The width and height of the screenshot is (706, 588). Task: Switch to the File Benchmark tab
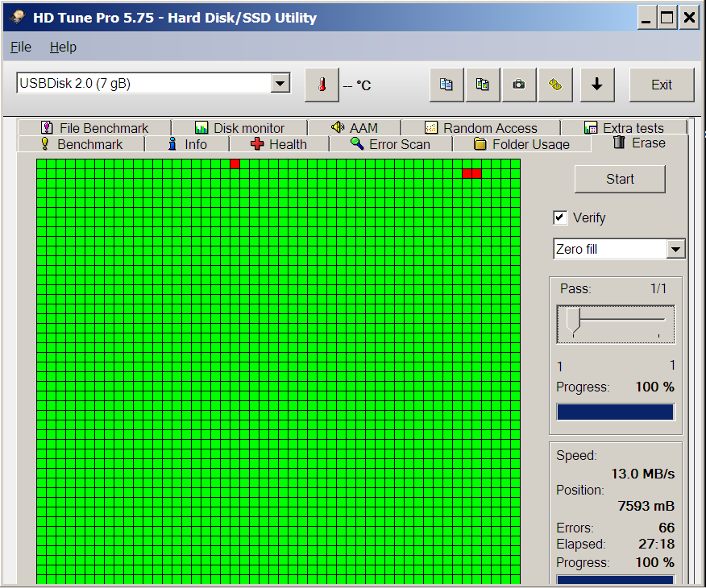(x=94, y=128)
